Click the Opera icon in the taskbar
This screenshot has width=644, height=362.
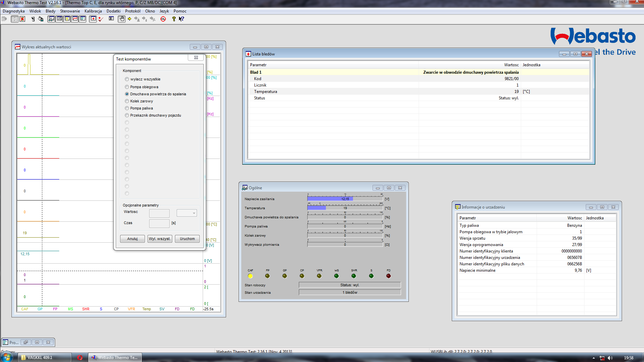point(80,358)
